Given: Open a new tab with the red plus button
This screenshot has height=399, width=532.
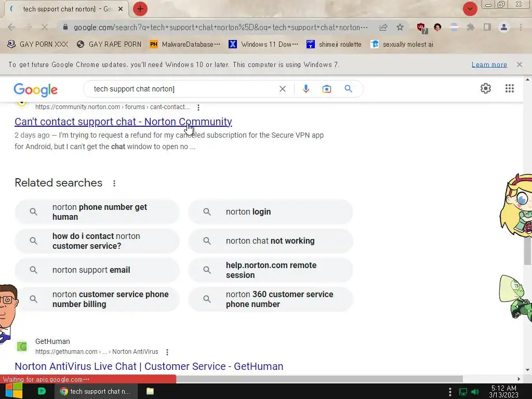Looking at the screenshot, I should pos(140,9).
